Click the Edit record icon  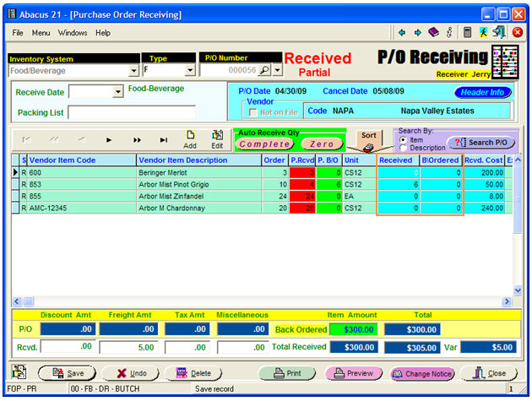pyautogui.click(x=217, y=138)
